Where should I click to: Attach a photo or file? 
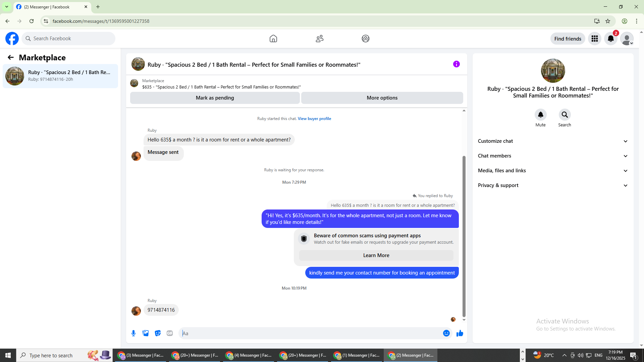[x=146, y=333]
